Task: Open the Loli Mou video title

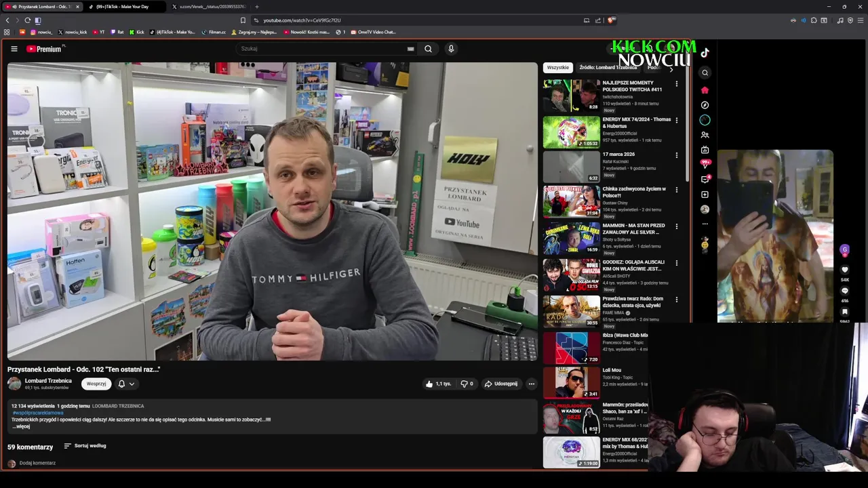Action: 612,371
